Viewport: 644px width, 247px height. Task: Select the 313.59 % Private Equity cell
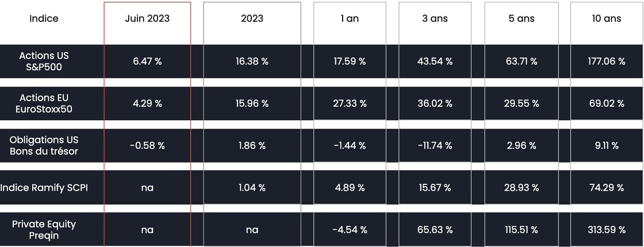pos(607,230)
